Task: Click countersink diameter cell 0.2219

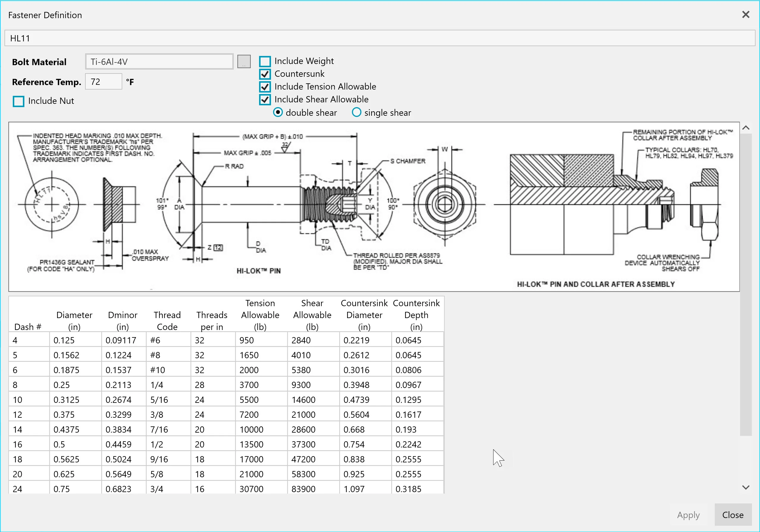Action: [366, 340]
